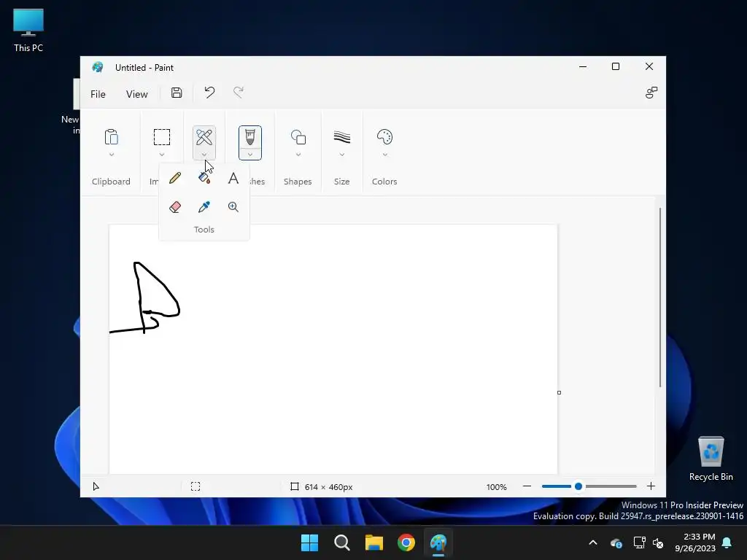Click the Paint icon in taskbar
The width and height of the screenshot is (747, 560).
pyautogui.click(x=438, y=542)
